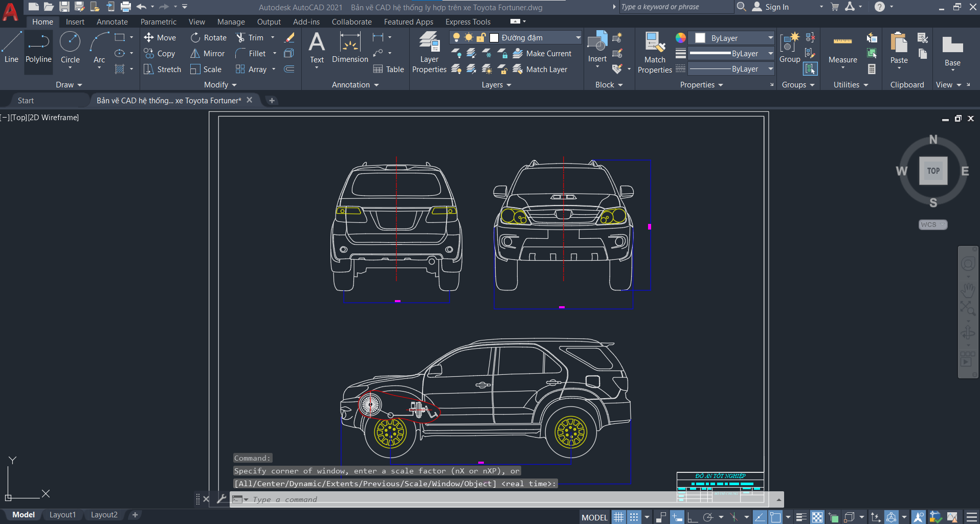
Task: Toggle 2D object snap in status bar
Action: pyautogui.click(x=775, y=517)
